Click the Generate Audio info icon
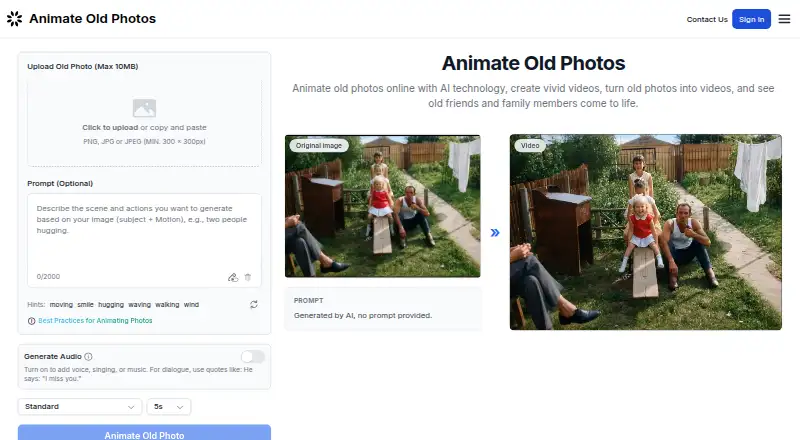This screenshot has height=440, width=800. click(88, 357)
